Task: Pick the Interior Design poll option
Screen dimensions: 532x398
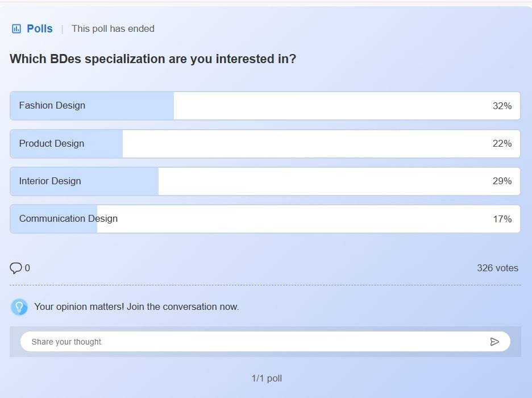Action: [50, 181]
